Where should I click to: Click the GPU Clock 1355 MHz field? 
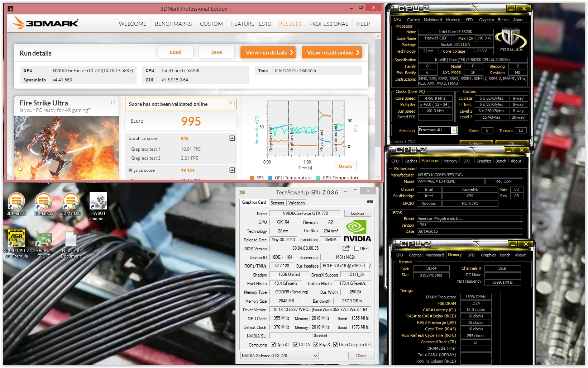(x=280, y=318)
